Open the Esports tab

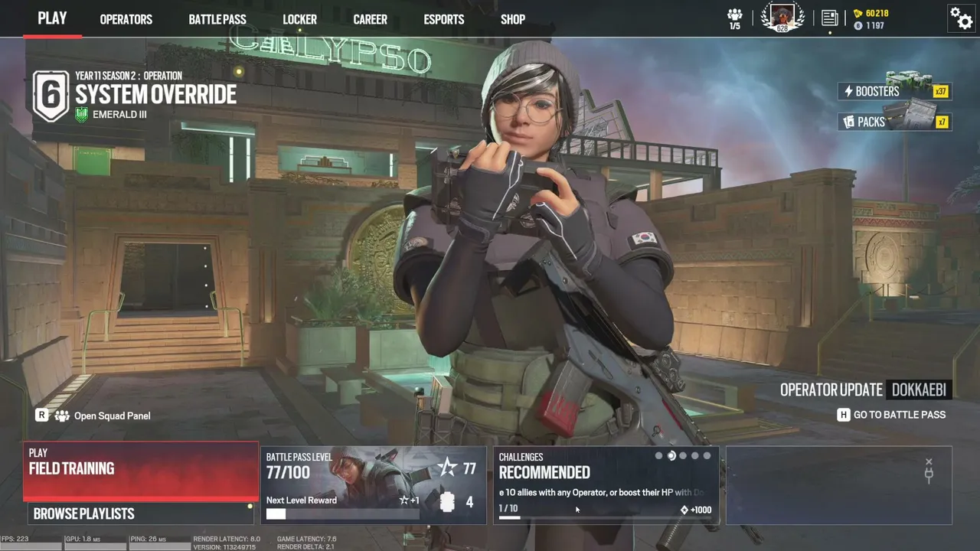point(443,19)
